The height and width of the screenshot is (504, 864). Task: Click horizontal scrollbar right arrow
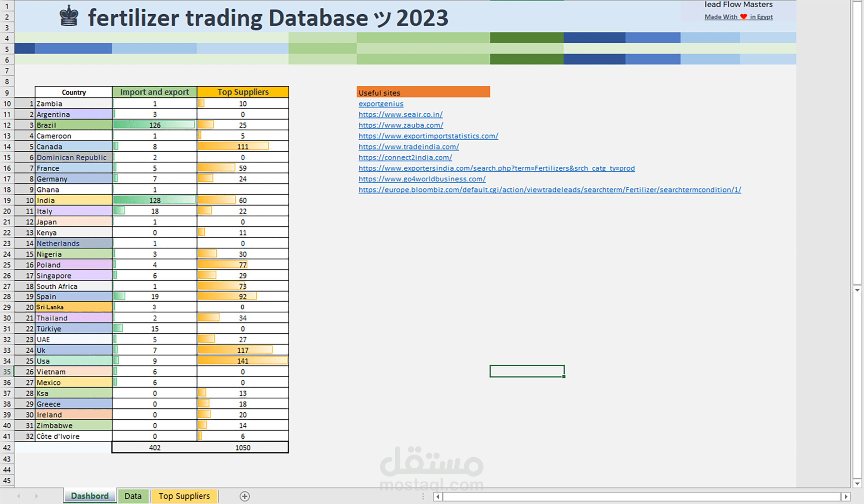[846, 497]
